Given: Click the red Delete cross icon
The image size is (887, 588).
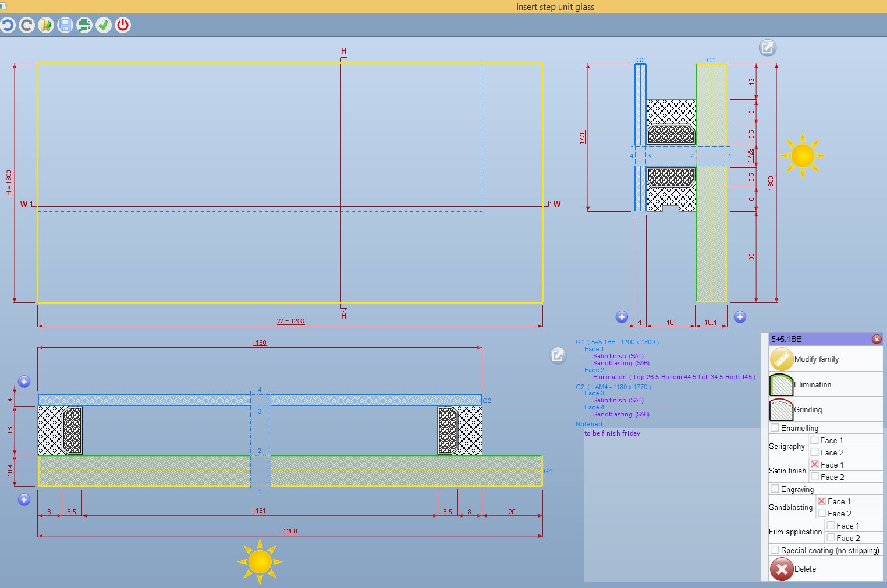Looking at the screenshot, I should 782,569.
